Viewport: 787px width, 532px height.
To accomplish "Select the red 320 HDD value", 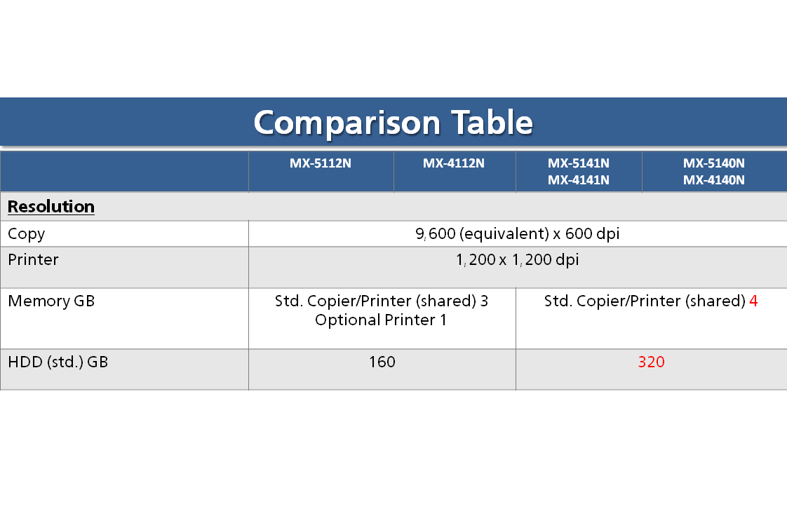I will (651, 362).
